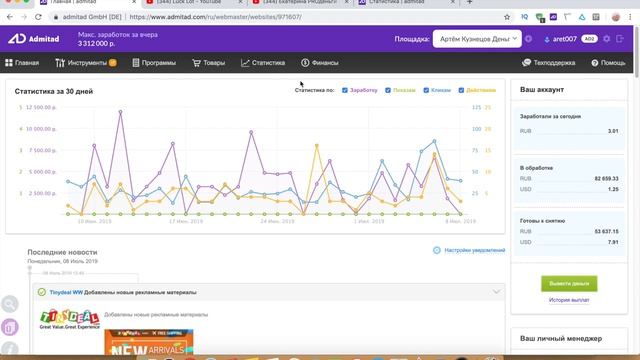This screenshot has width=640, height=360.
Task: Click the purple copy floating sidebar icon
Action: 10,327
